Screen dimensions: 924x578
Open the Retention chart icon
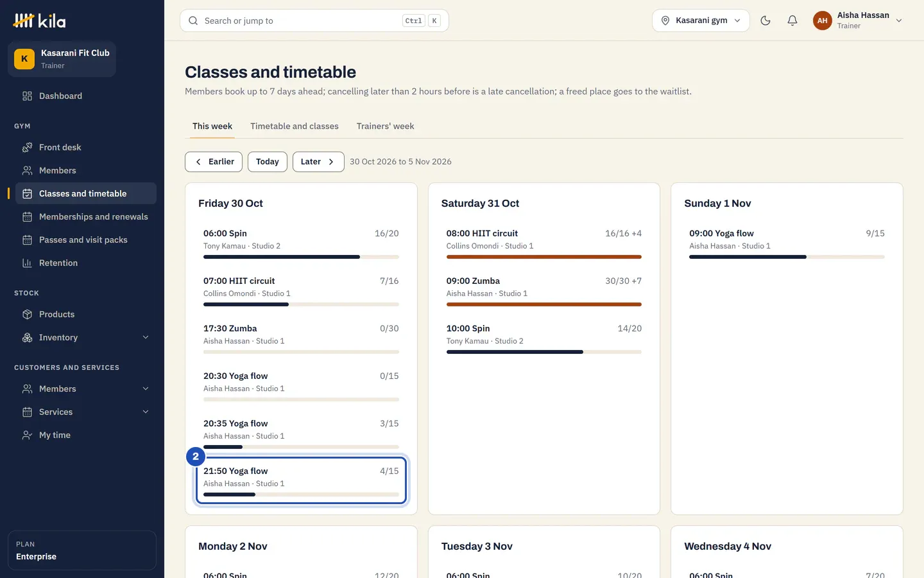[x=27, y=263]
